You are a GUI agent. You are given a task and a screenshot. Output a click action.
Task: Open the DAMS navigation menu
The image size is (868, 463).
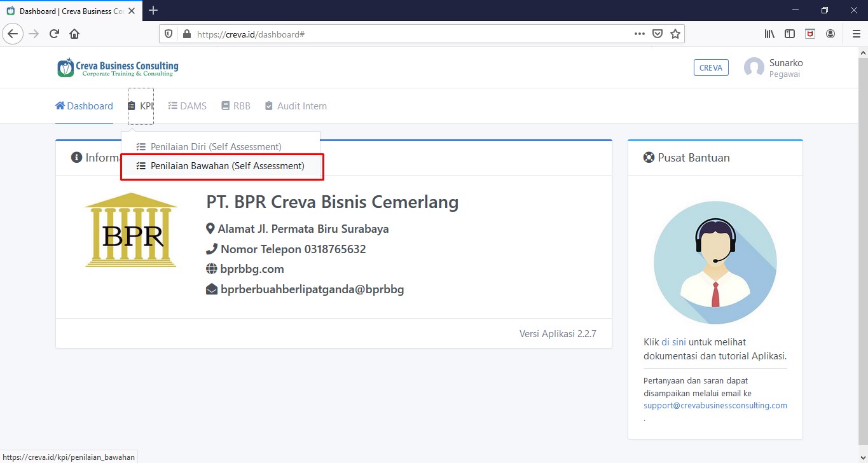point(188,106)
